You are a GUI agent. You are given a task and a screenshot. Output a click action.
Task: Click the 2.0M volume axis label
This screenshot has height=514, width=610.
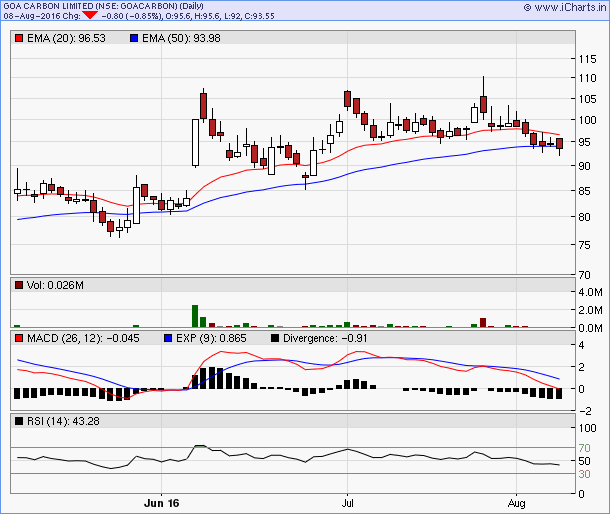point(591,310)
